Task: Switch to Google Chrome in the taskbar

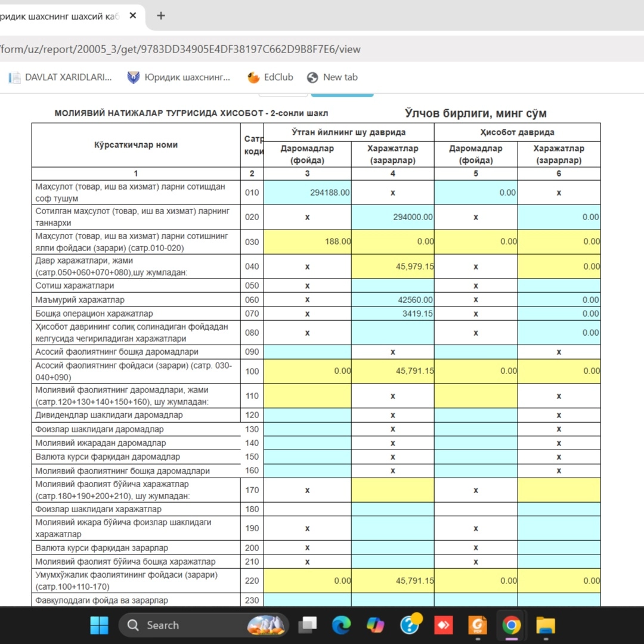Action: 511,625
